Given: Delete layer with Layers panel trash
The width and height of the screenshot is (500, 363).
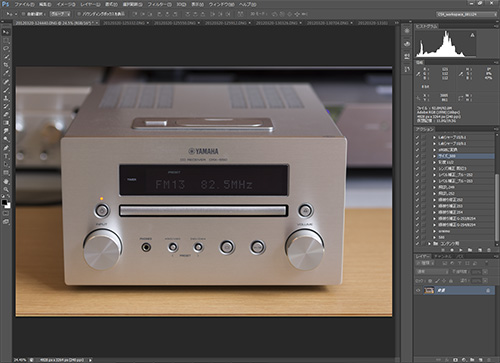Looking at the screenshot, I should coord(489,360).
